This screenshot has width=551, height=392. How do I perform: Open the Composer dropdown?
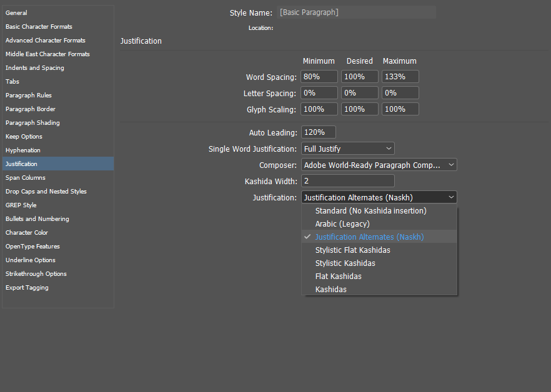[x=379, y=165]
